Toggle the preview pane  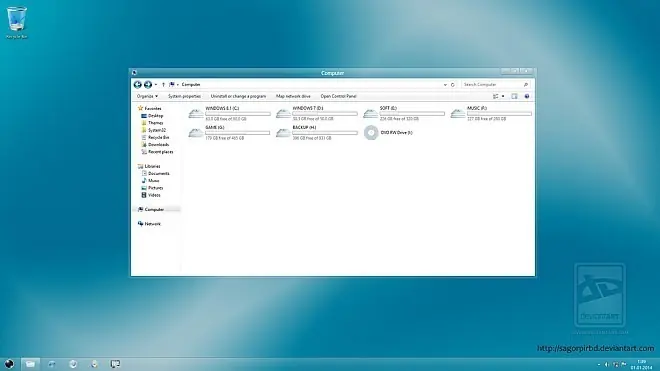(514, 96)
